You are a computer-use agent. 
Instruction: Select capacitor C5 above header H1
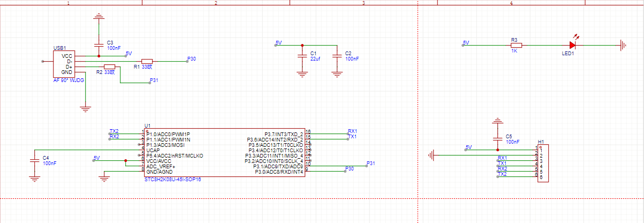(498, 138)
